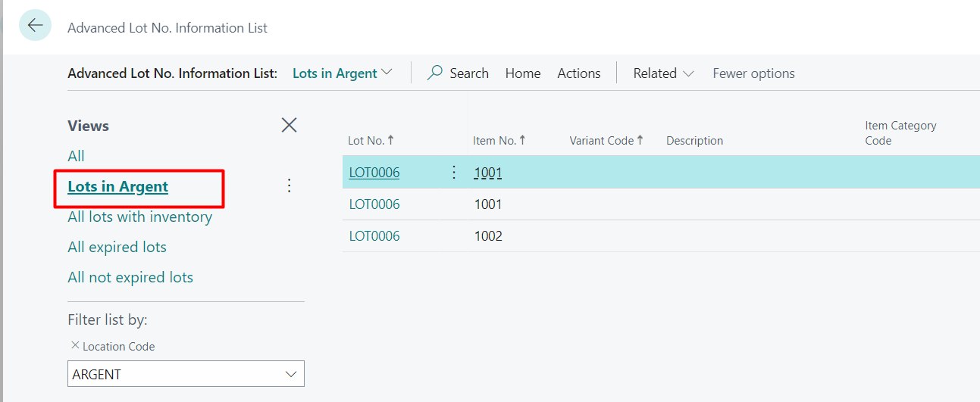Open the Home menu
The image size is (980, 402).
(523, 73)
